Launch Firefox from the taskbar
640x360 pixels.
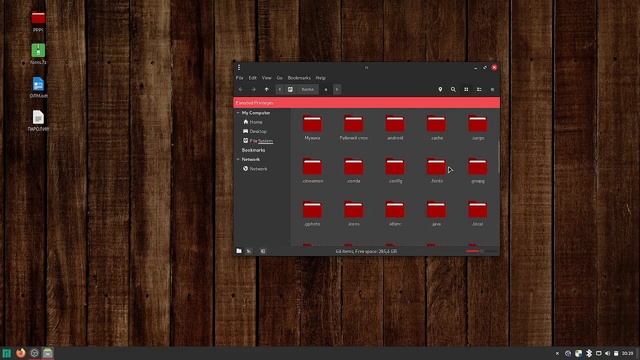coord(21,353)
